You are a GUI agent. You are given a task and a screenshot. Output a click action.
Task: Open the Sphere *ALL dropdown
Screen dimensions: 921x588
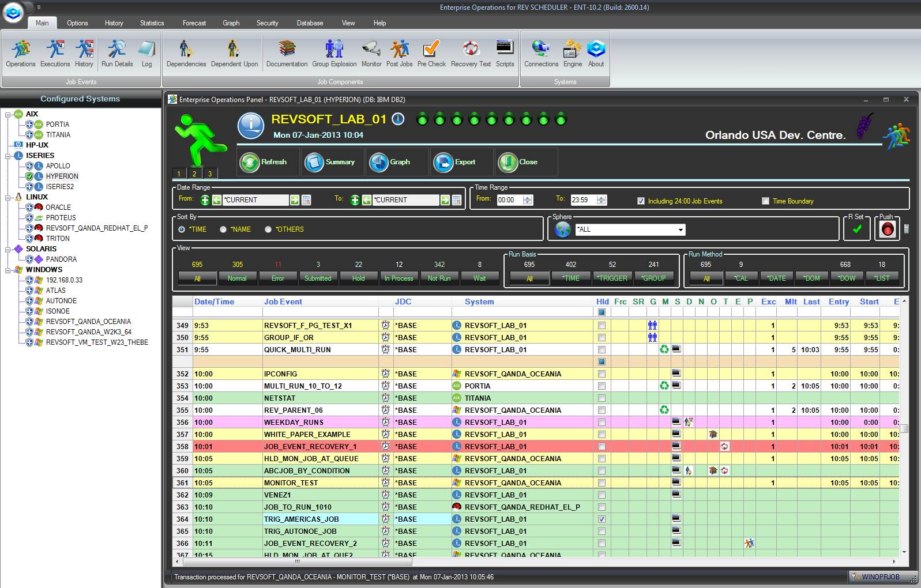[x=681, y=230]
